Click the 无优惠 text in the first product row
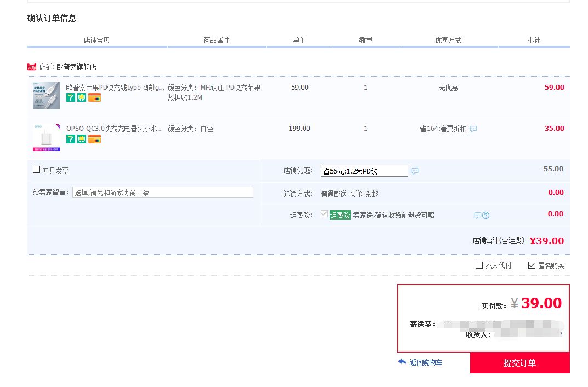The width and height of the screenshot is (588, 387). click(x=448, y=88)
